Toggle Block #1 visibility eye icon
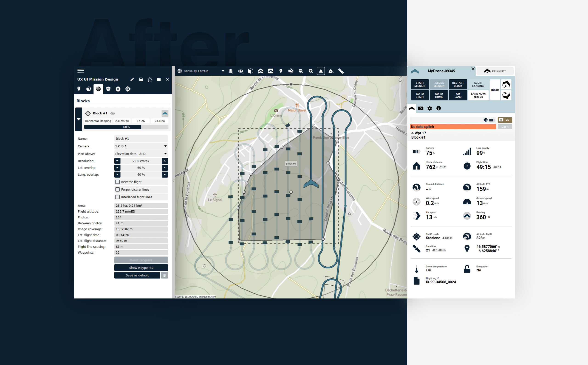Viewport: 588px width, 365px height. click(x=113, y=113)
